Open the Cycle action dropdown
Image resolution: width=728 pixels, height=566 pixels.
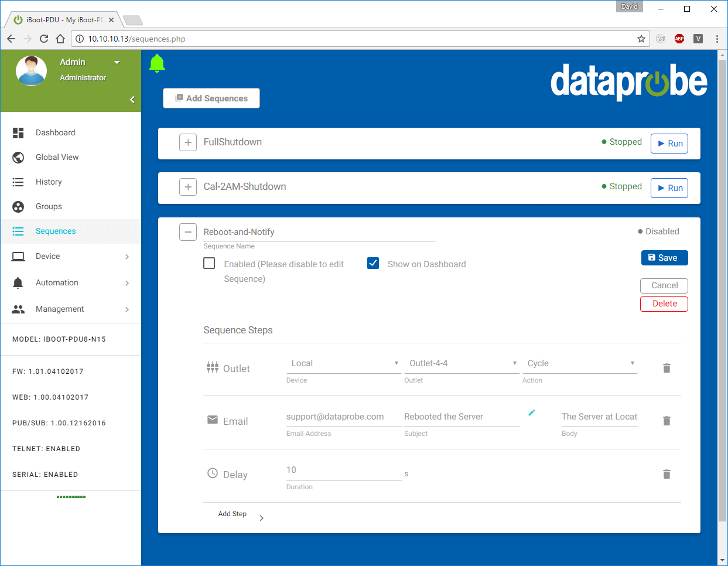(x=580, y=363)
